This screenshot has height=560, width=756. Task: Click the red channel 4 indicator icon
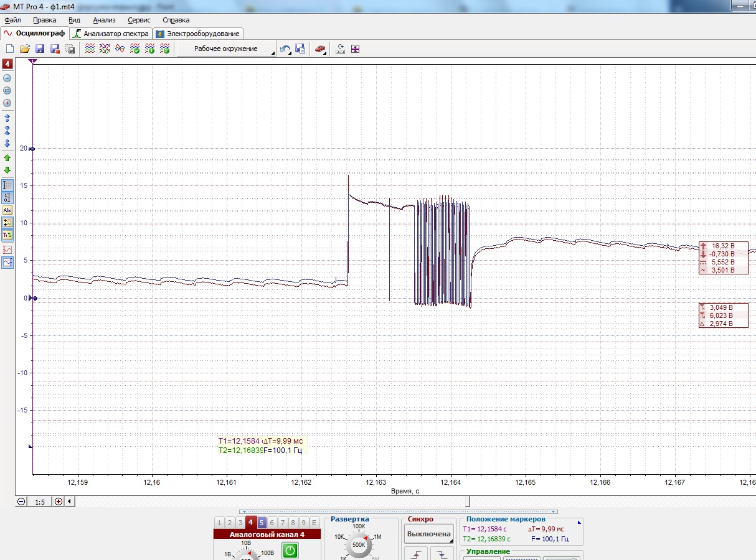pyautogui.click(x=7, y=64)
